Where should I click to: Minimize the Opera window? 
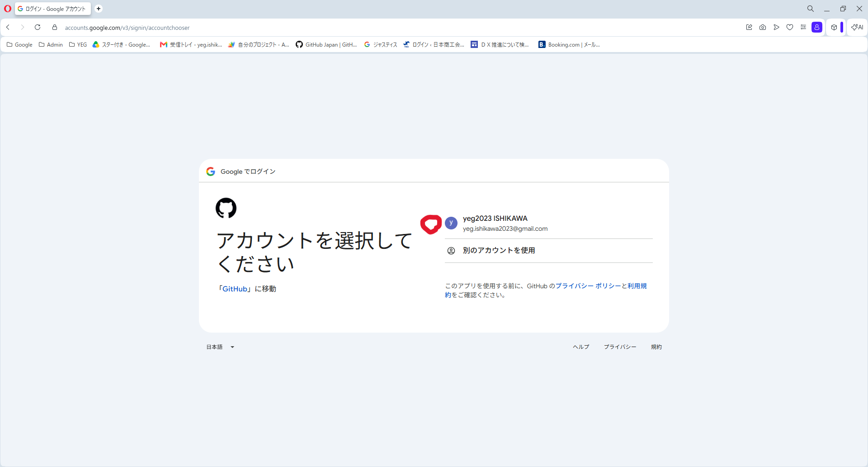pyautogui.click(x=827, y=9)
